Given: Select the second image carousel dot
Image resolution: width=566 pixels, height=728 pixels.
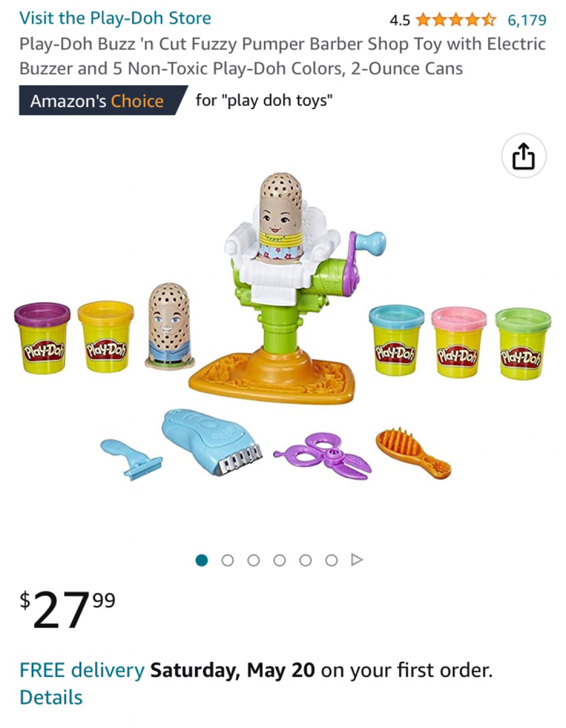Looking at the screenshot, I should pyautogui.click(x=228, y=560).
